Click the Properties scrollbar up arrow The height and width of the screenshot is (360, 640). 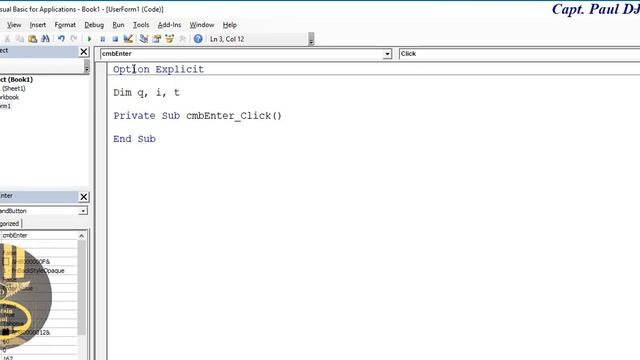click(x=82, y=236)
